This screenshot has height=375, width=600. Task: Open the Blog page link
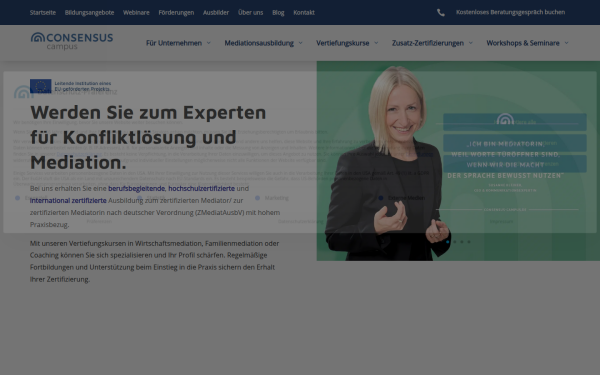point(278,13)
